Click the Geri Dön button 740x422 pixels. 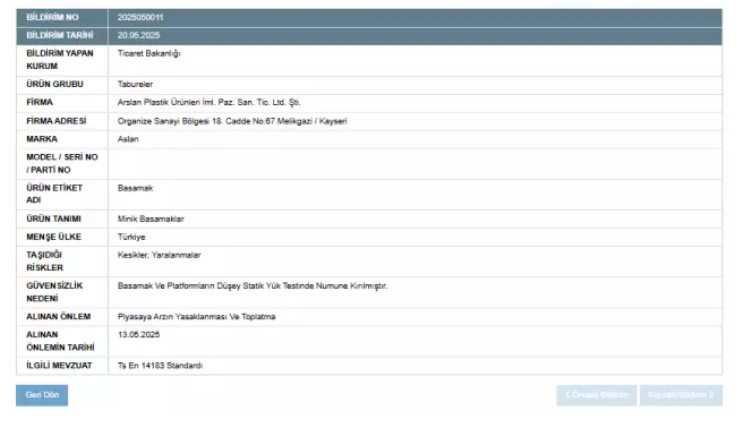pyautogui.click(x=42, y=395)
